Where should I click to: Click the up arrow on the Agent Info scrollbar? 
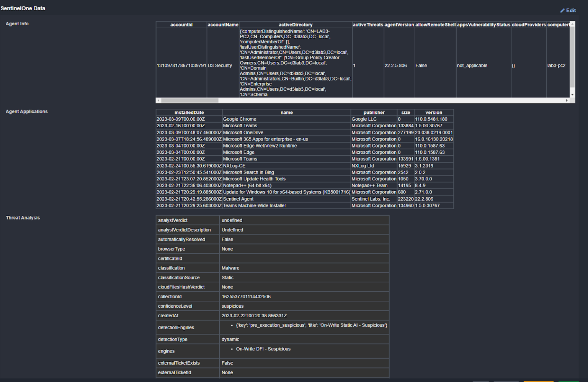(x=572, y=25)
